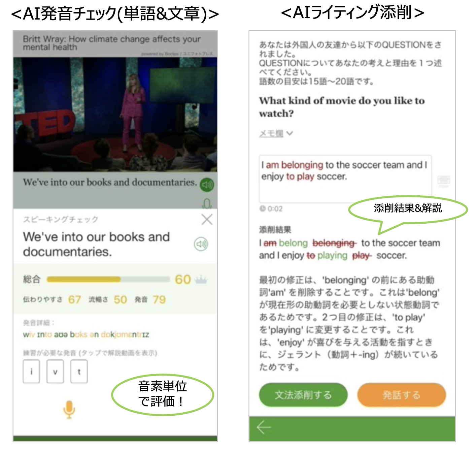
Task: Play model audio in the speaking check panel
Action: [201, 244]
